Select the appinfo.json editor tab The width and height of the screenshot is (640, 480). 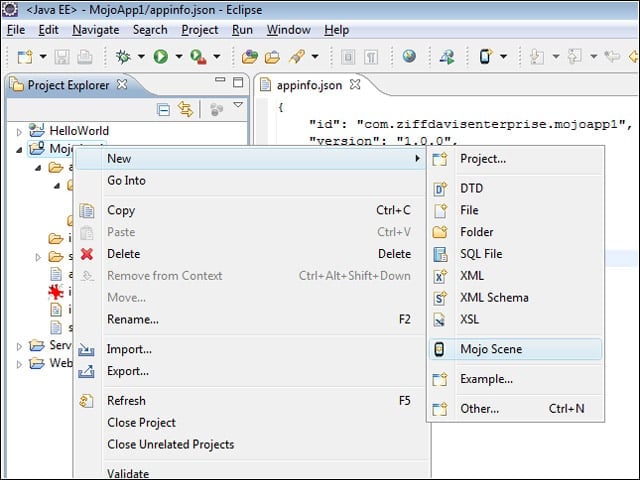(x=309, y=85)
